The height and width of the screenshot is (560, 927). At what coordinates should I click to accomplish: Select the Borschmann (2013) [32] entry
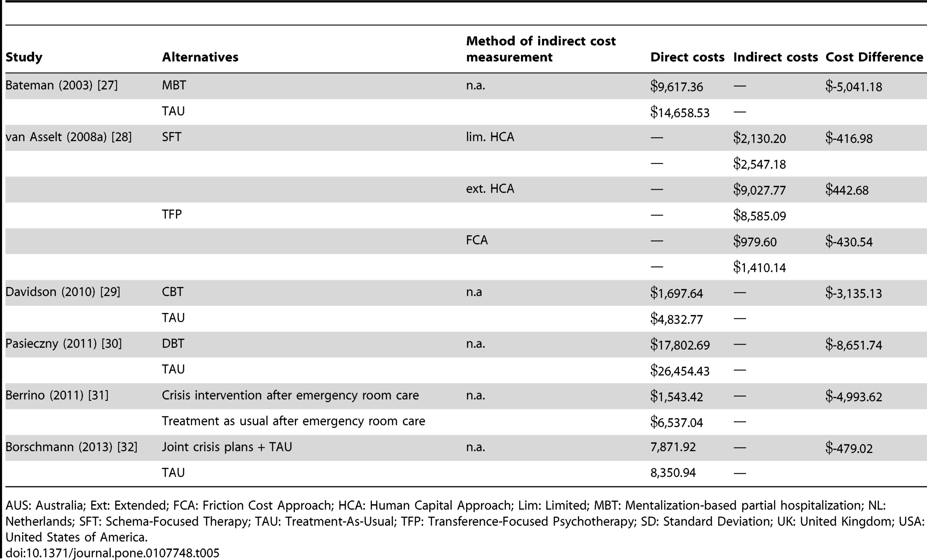click(x=71, y=447)
